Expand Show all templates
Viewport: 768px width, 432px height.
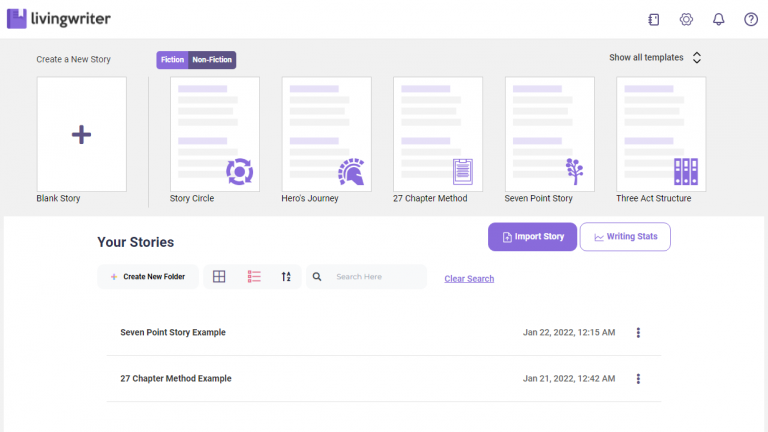(x=656, y=58)
